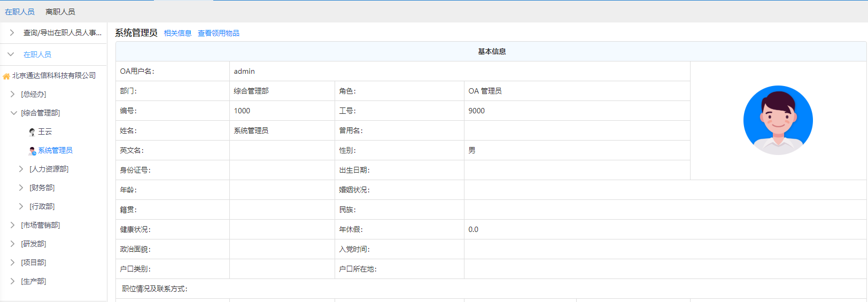Select the 北京通达信科科技有限公司 root node text

pos(54,75)
